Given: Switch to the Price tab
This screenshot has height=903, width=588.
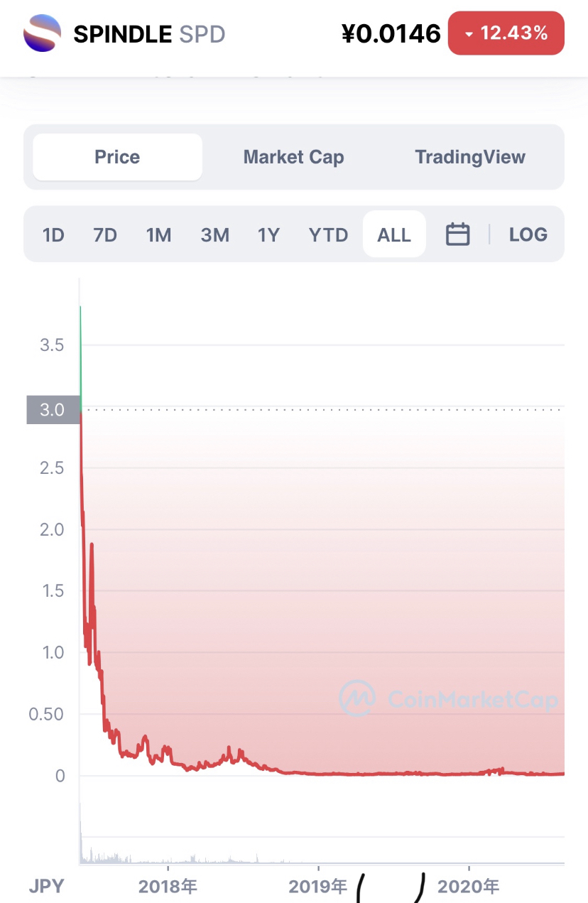Looking at the screenshot, I should pos(117,157).
